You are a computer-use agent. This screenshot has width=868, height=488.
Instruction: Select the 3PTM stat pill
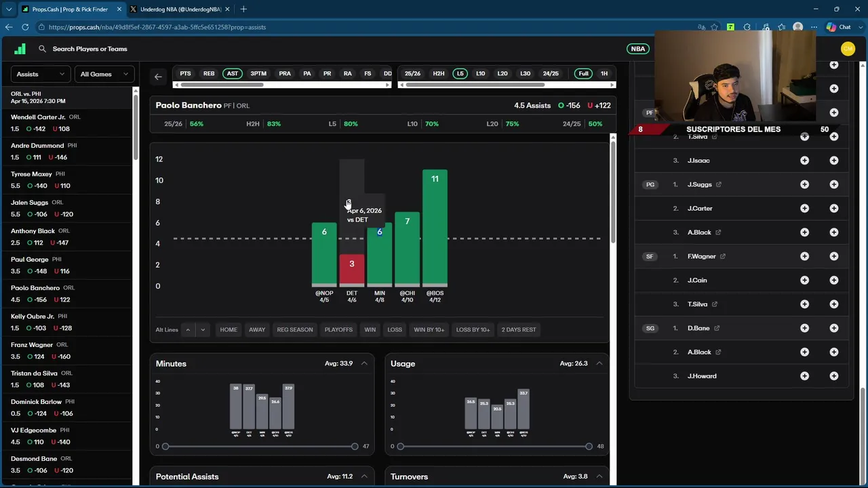[258, 73]
